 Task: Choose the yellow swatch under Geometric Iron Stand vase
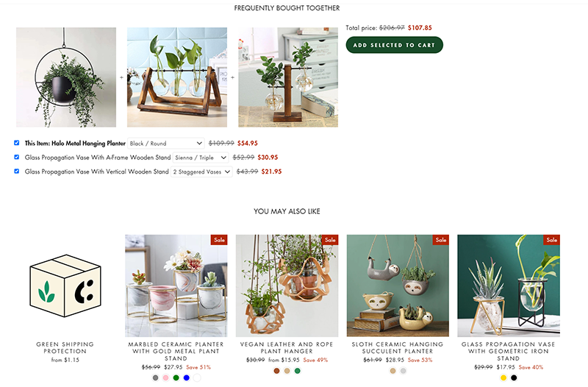click(503, 377)
